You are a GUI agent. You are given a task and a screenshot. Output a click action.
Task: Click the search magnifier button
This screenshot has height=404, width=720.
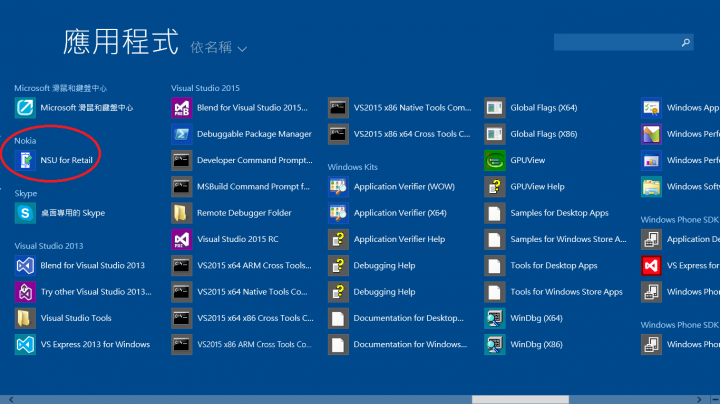point(686,42)
